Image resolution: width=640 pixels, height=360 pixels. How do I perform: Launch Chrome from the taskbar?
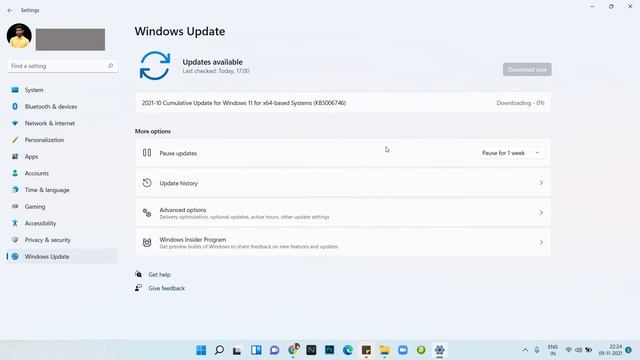click(x=293, y=349)
